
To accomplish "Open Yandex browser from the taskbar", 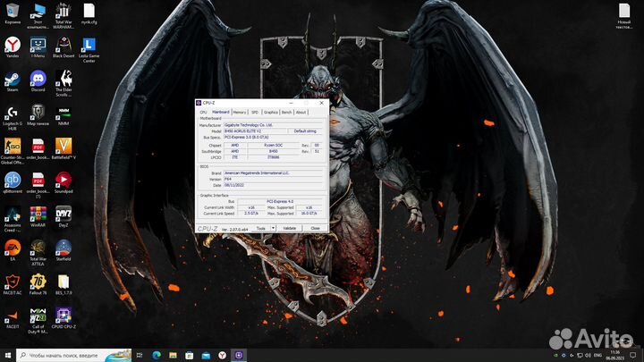I will coord(222,355).
